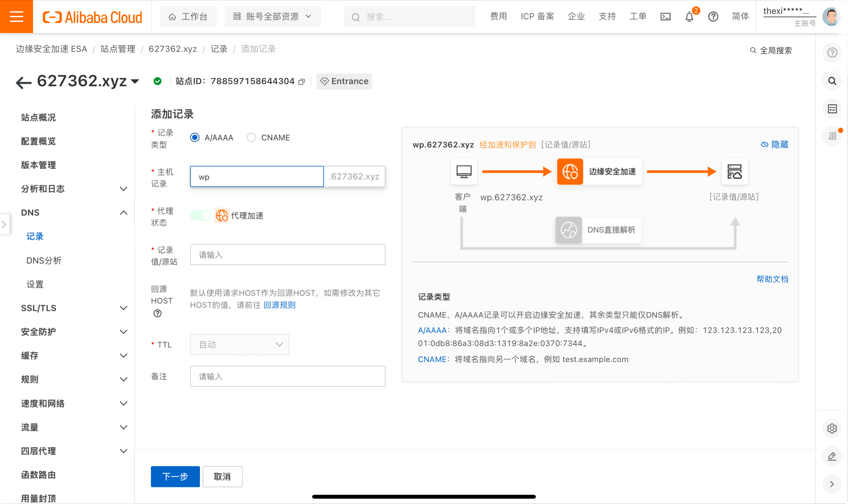Copy the site ID with the copy icon
The width and height of the screenshot is (848, 504).
click(301, 82)
